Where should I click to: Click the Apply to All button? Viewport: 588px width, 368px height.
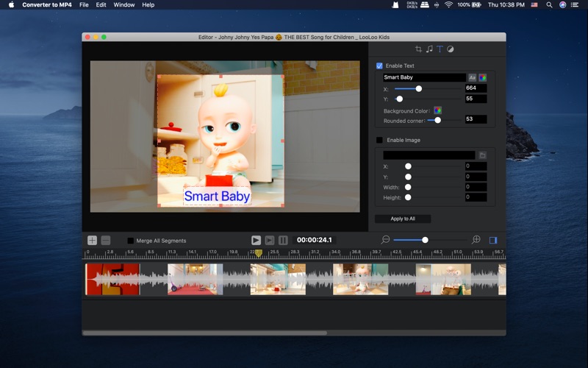click(x=403, y=219)
